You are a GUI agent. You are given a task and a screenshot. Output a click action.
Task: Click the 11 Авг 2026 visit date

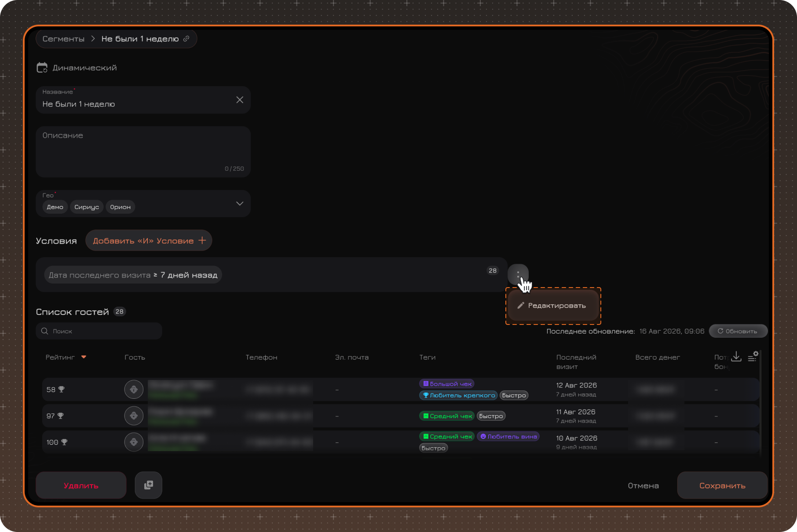[x=575, y=412]
